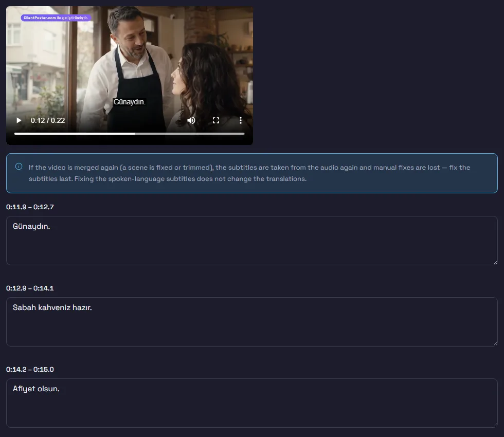
Task: Seek along the video progress bar
Action: [x=130, y=133]
